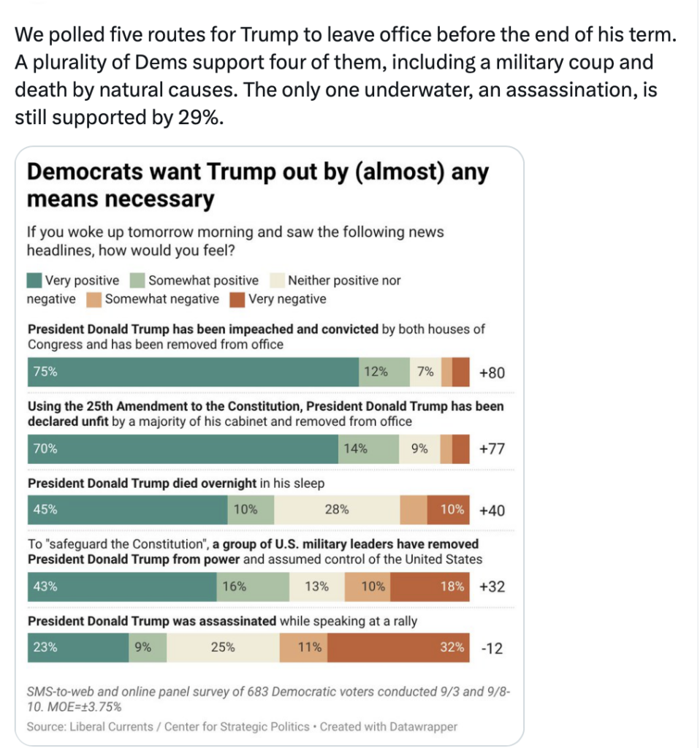Viewport: 700px width, 748px height.
Task: Click the Very negative legend swatch
Action: click(237, 299)
